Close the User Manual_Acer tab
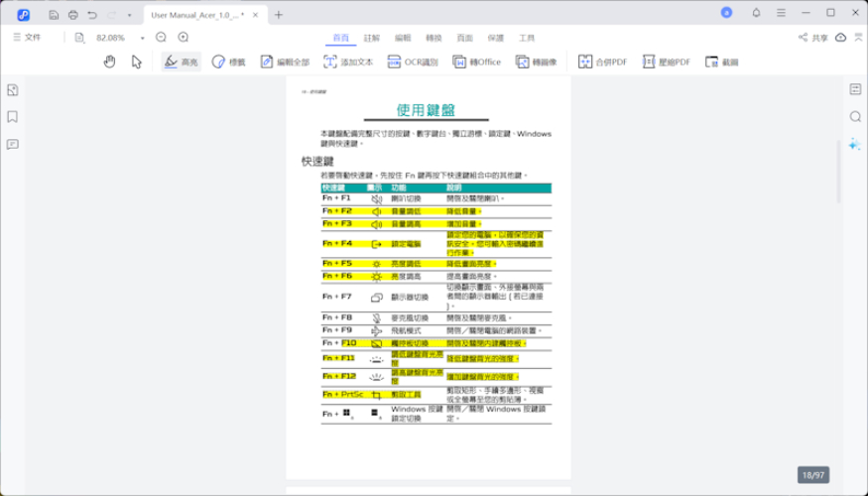Screen dimensions: 868x496 pos(255,15)
